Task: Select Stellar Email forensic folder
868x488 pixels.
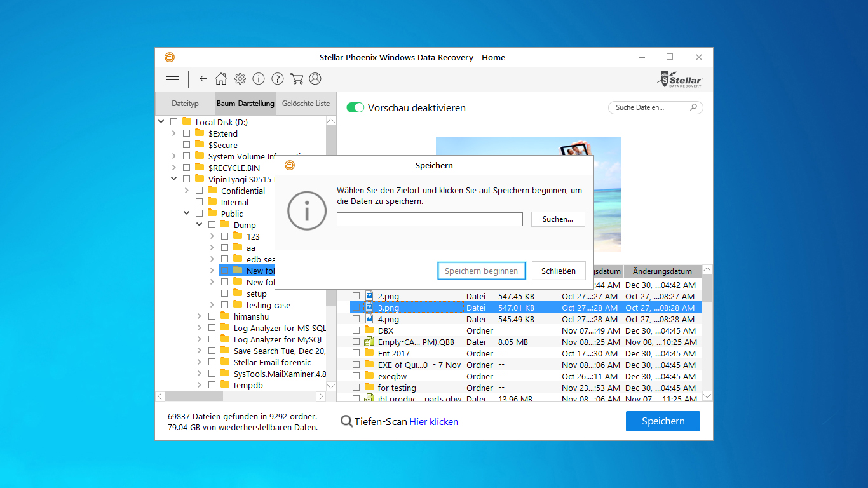Action: click(272, 362)
